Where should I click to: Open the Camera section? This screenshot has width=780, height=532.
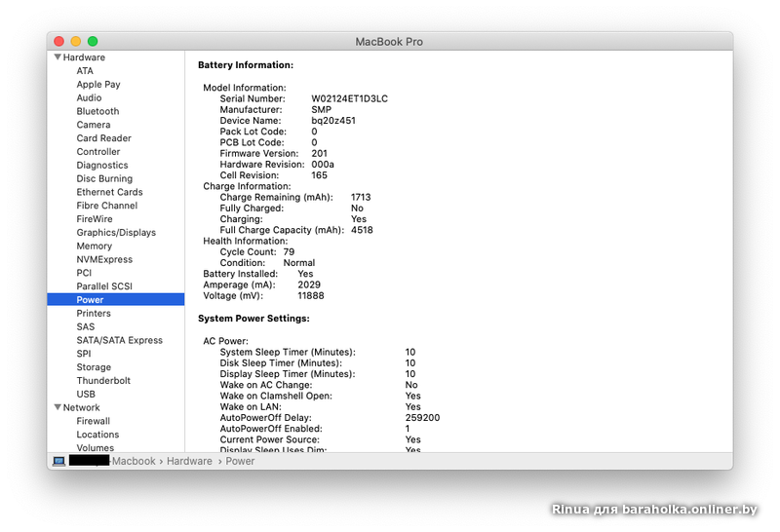[x=94, y=125]
